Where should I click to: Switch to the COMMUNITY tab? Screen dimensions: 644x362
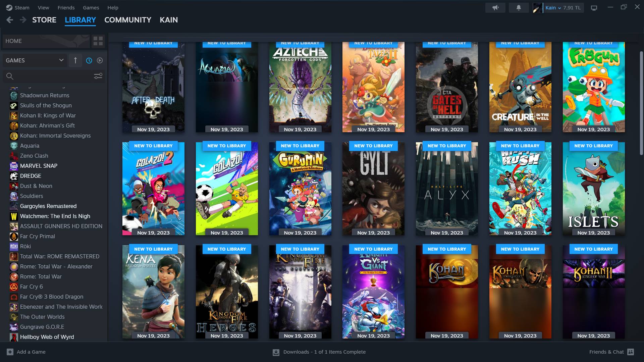tap(128, 20)
